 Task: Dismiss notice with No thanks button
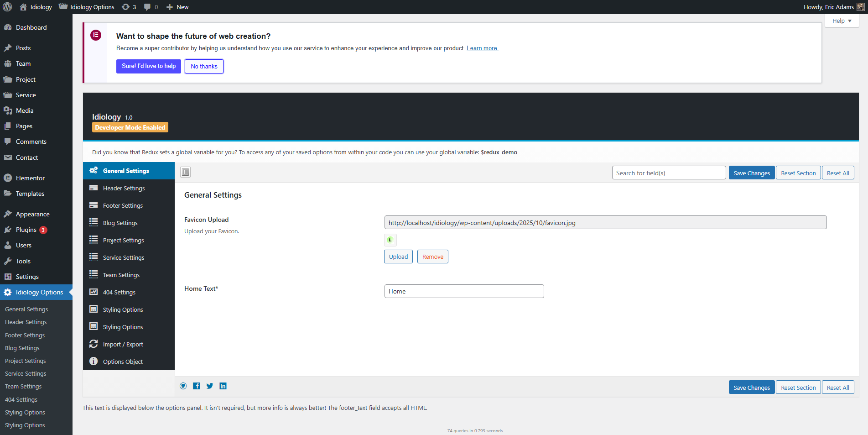204,66
